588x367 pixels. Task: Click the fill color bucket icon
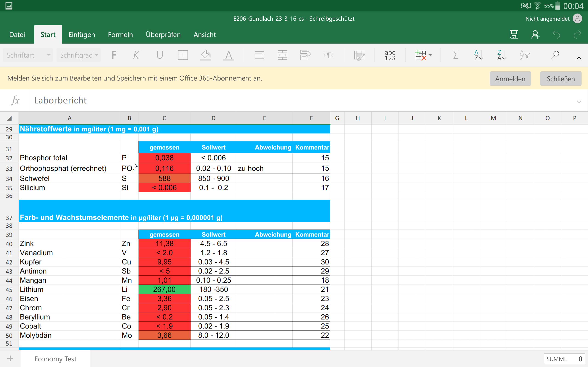(206, 55)
